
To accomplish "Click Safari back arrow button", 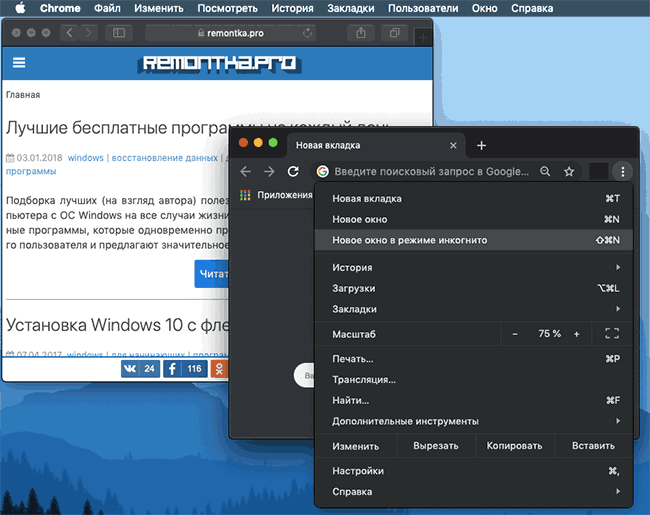I will (70, 33).
